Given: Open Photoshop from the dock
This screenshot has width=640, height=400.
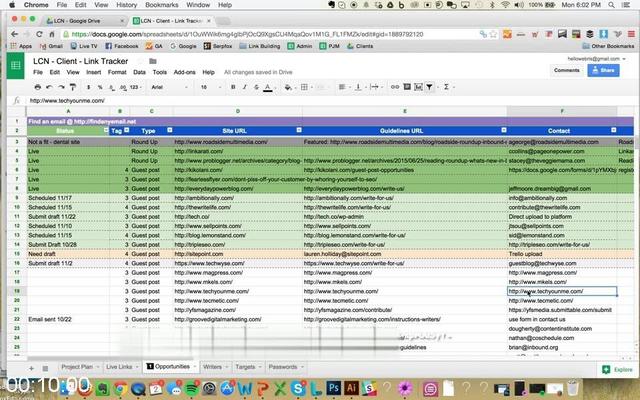Looking at the screenshot, I should pyautogui.click(x=333, y=388).
